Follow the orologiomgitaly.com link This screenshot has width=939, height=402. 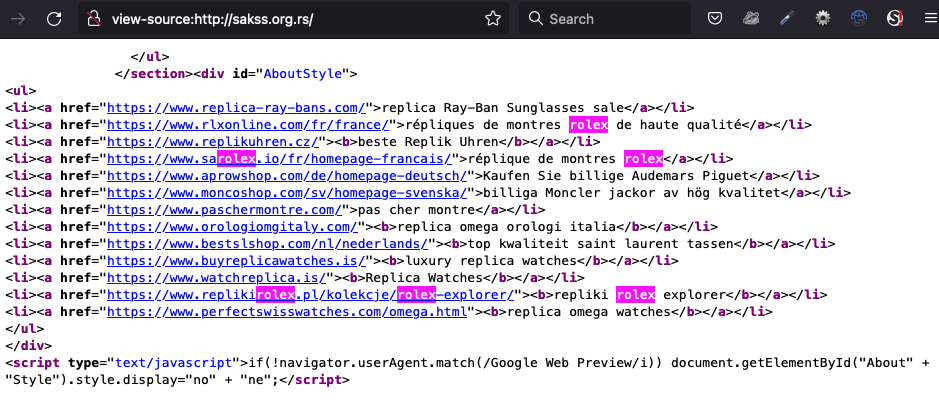tap(232, 227)
